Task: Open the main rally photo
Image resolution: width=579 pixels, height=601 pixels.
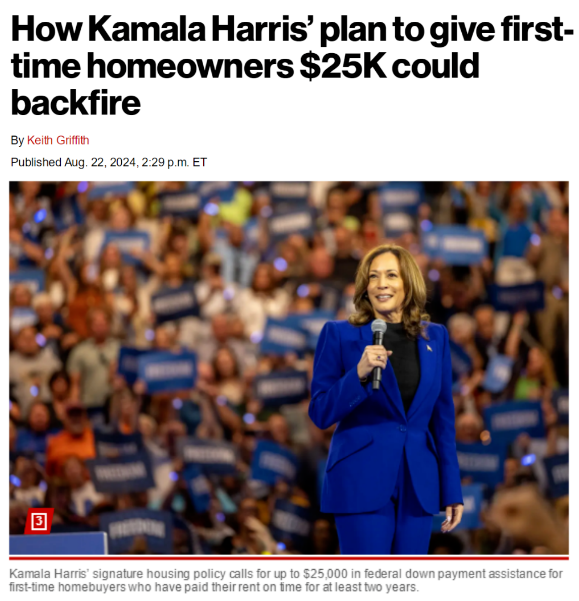Action: coord(289,368)
